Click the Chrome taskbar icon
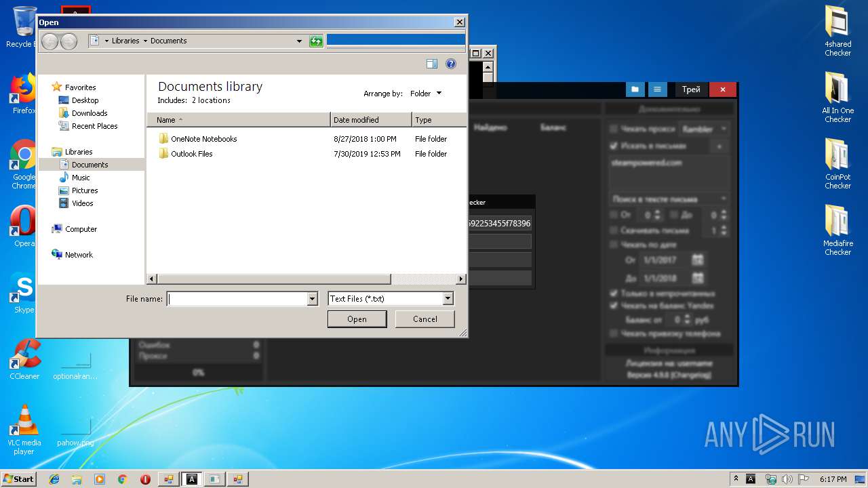 pyautogui.click(x=122, y=479)
